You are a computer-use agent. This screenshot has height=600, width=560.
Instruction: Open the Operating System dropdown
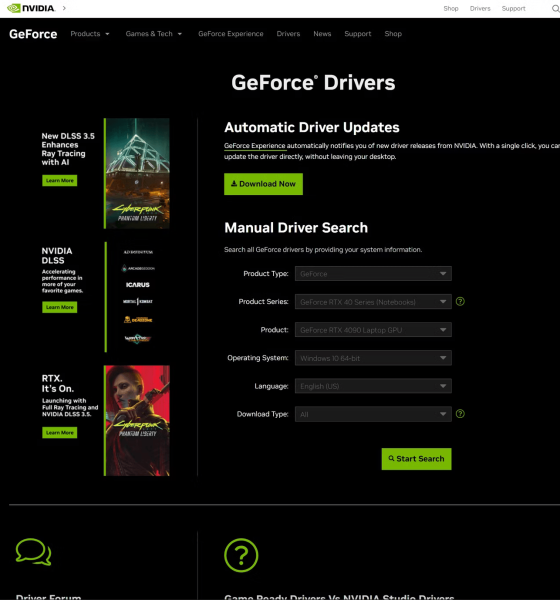click(373, 358)
